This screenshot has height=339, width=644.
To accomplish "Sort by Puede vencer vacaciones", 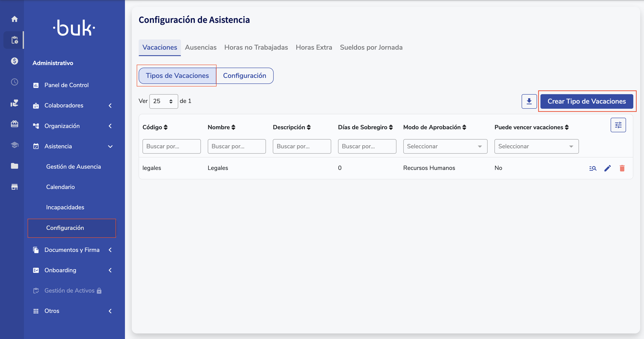I will [567, 127].
